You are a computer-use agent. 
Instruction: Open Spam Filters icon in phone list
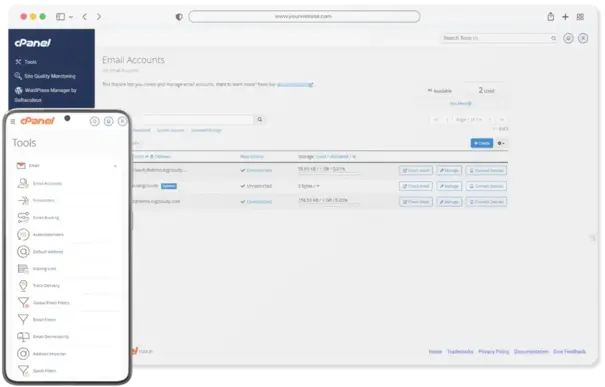click(x=23, y=370)
